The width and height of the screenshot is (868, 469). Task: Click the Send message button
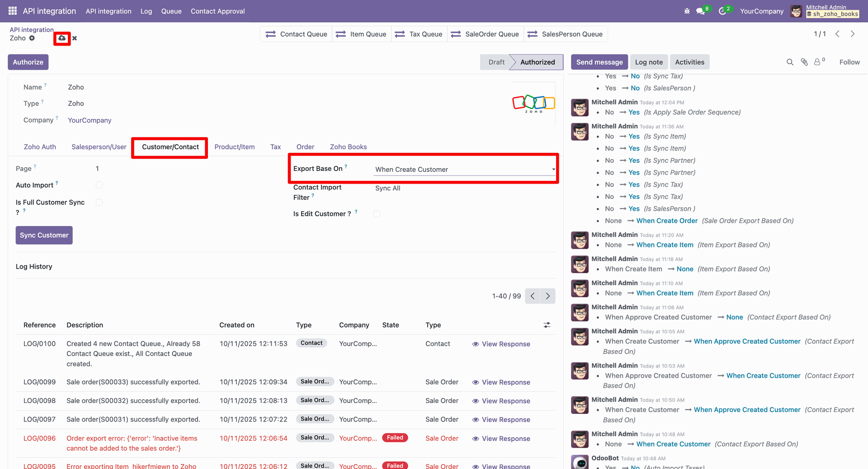pyautogui.click(x=599, y=62)
